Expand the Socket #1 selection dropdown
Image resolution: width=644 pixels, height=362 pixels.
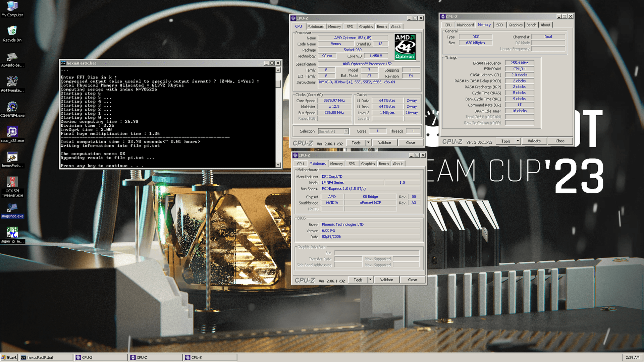tap(346, 131)
